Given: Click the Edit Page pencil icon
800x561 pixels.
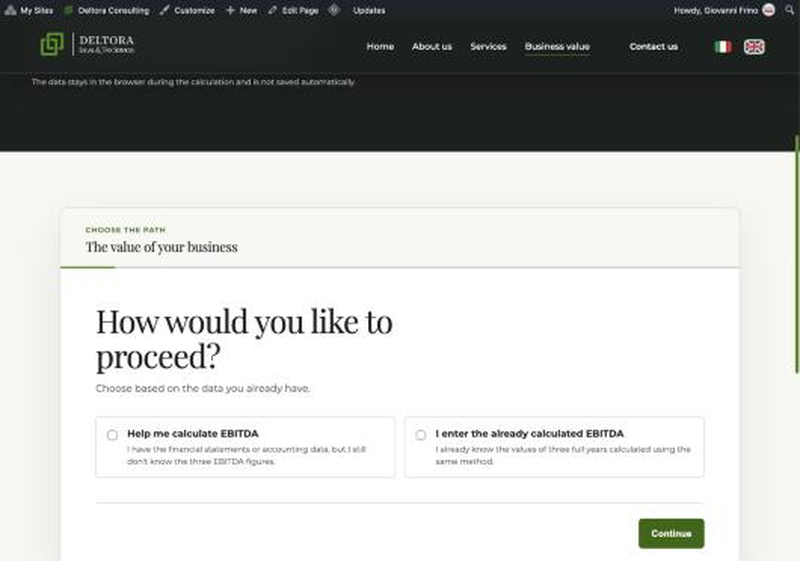Looking at the screenshot, I should click(273, 10).
